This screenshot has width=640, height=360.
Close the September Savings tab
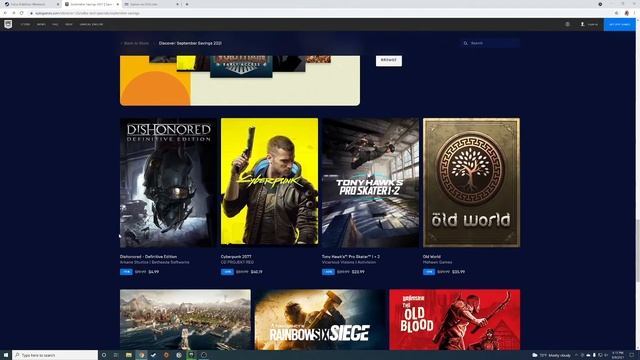tap(118, 4)
